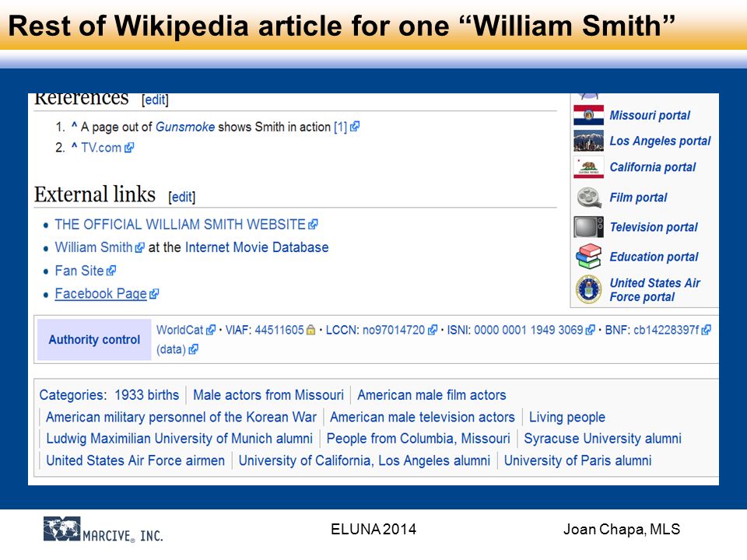The width and height of the screenshot is (747, 560).
Task: Click external link icon next to TV.com
Action: [x=129, y=148]
